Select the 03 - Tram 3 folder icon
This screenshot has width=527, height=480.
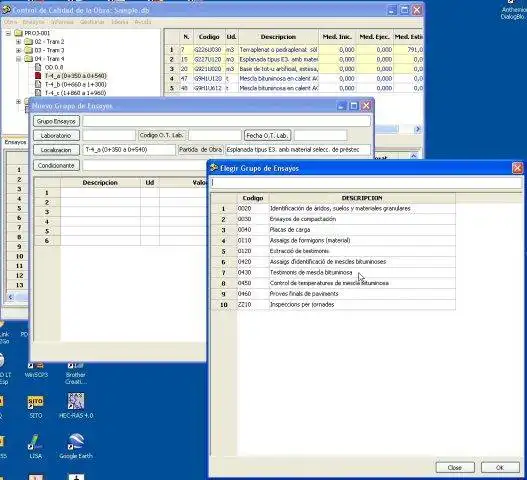29,50
